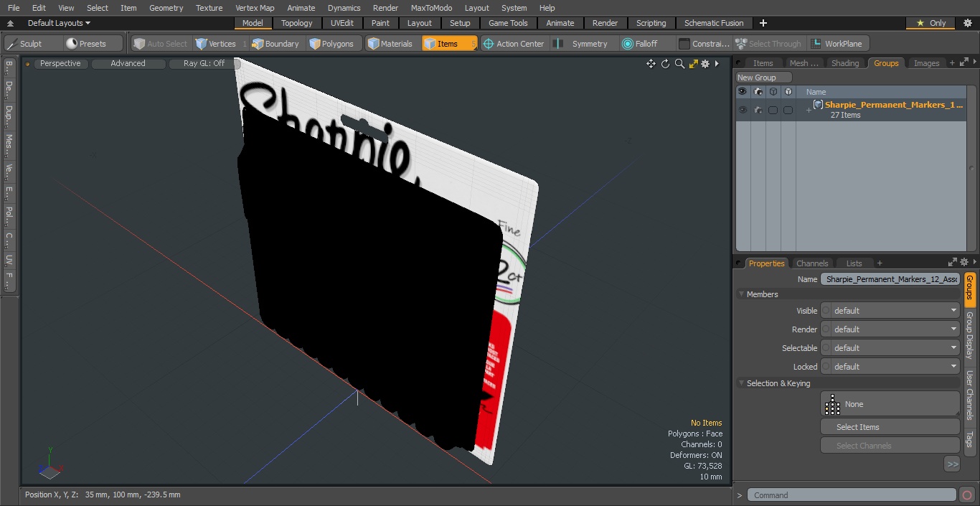Switch to the UVEdit layout tab
The height and width of the screenshot is (506, 980).
pyautogui.click(x=342, y=23)
